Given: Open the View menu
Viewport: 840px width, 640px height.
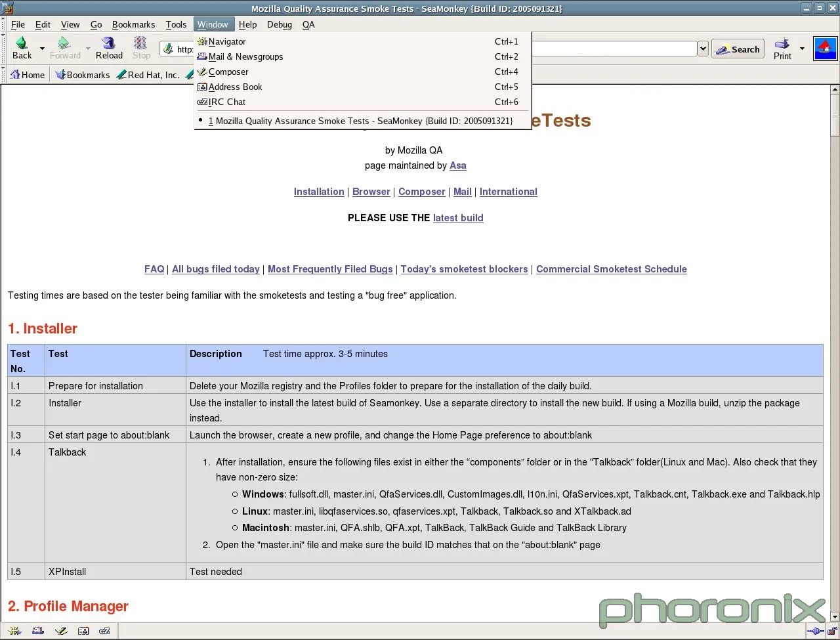Looking at the screenshot, I should coord(70,24).
